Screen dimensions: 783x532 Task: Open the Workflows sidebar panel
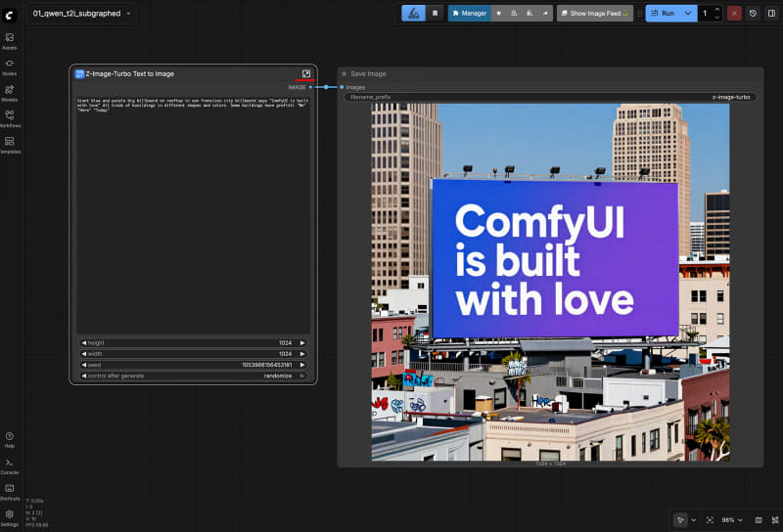tap(10, 119)
